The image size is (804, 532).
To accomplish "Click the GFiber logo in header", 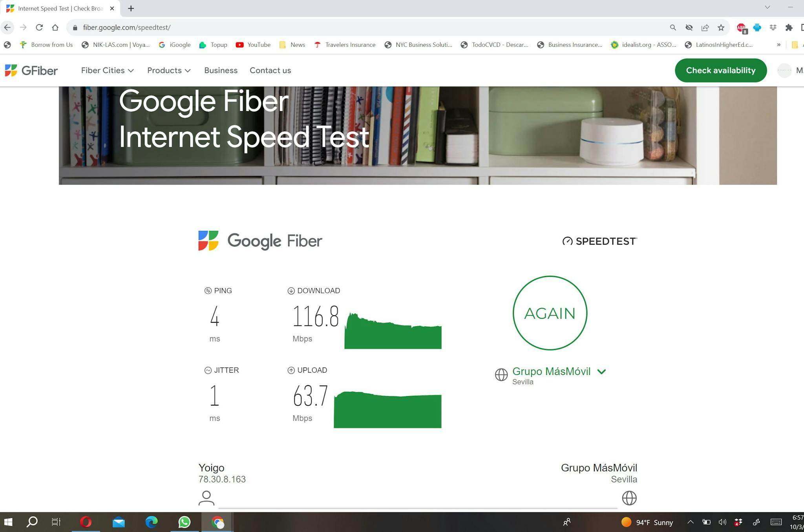I will point(31,71).
